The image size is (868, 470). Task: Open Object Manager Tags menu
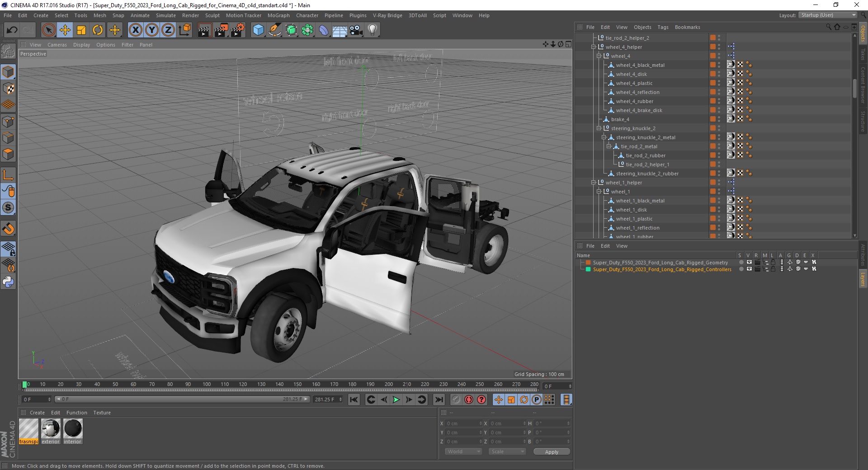click(x=663, y=27)
